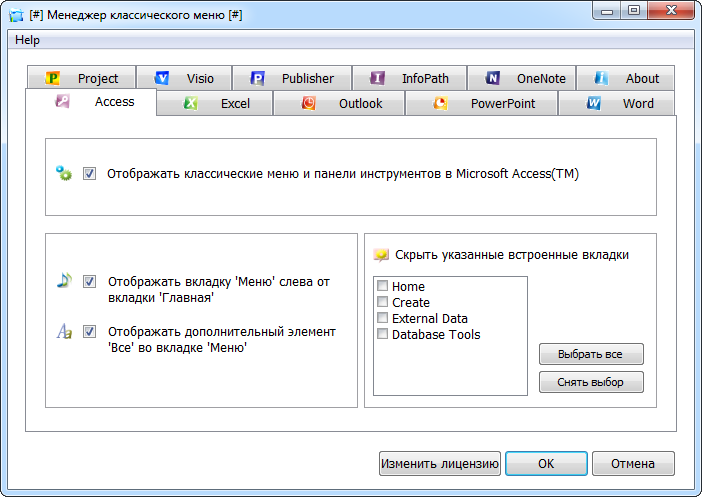Switch to the Visio tab
This screenshot has height=497, width=702.
coord(184,78)
